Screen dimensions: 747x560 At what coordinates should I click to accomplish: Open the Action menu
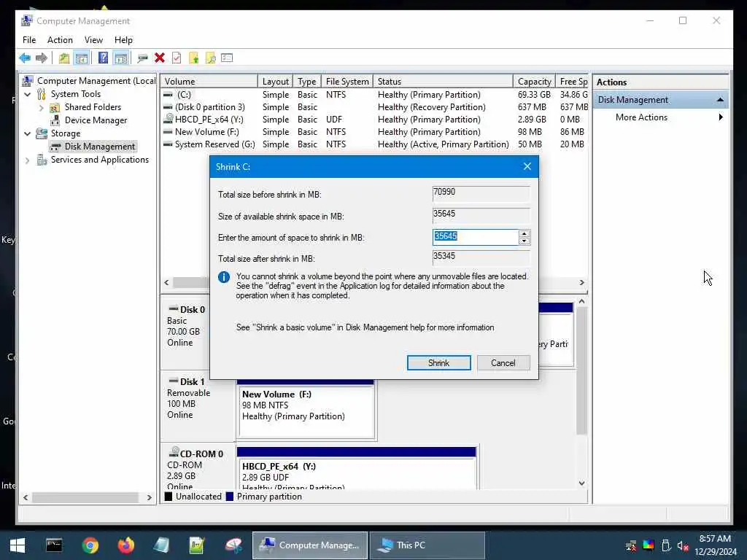tap(60, 40)
